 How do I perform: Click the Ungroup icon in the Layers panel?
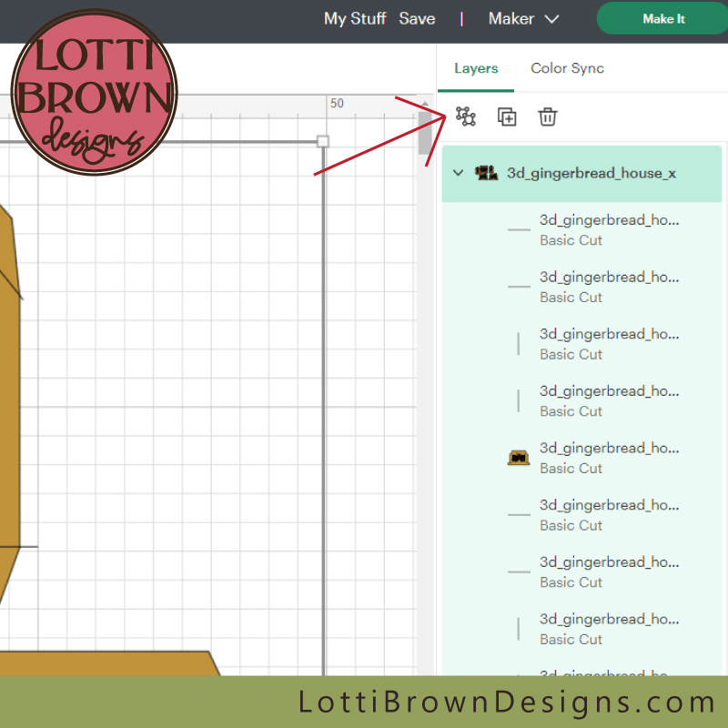[465, 116]
